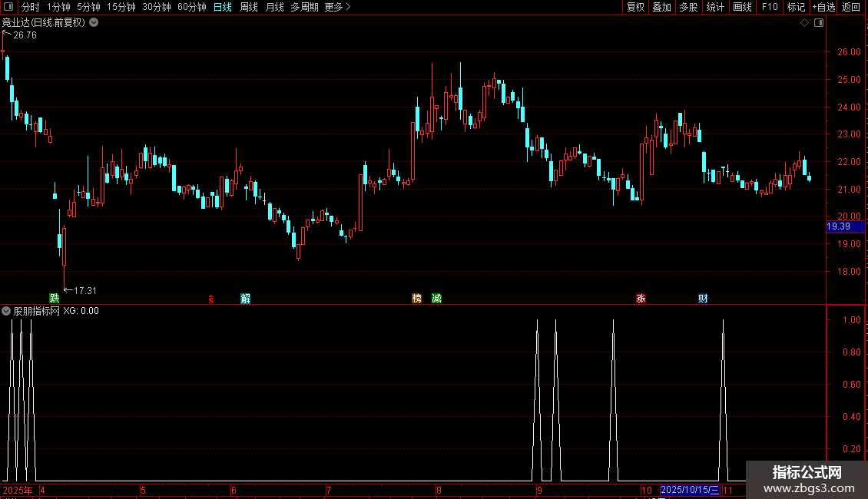Click the red $ event marker

click(211, 299)
